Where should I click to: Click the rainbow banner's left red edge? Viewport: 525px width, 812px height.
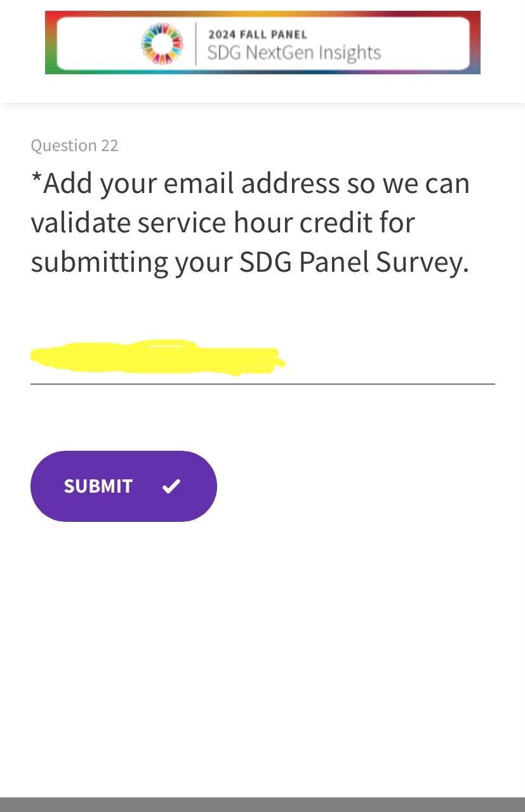pyautogui.click(x=50, y=43)
